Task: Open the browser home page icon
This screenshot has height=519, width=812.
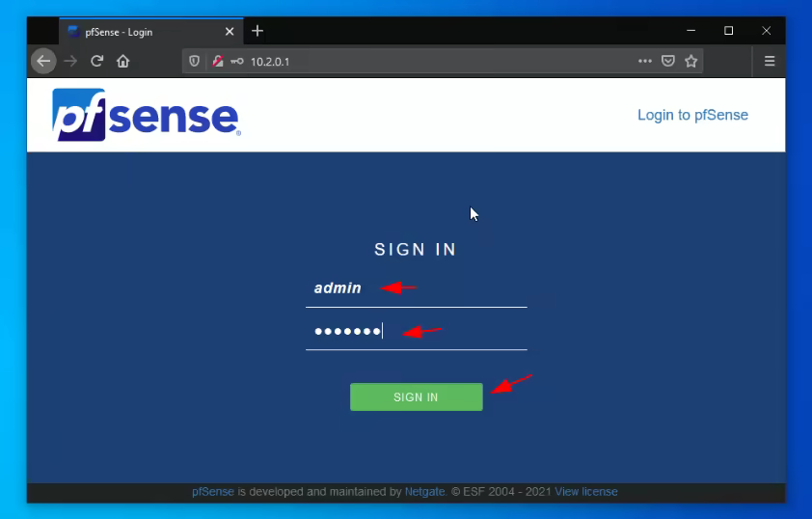Action: 123,61
